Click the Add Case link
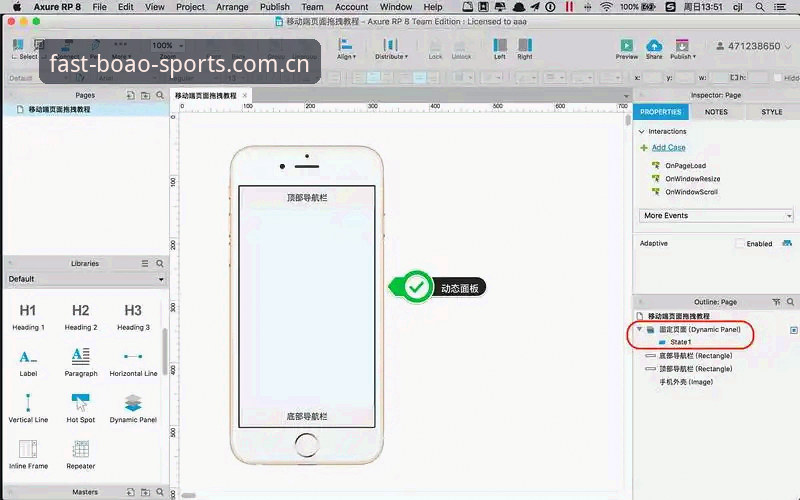Screen dimensions: 800x500 (x=668, y=147)
